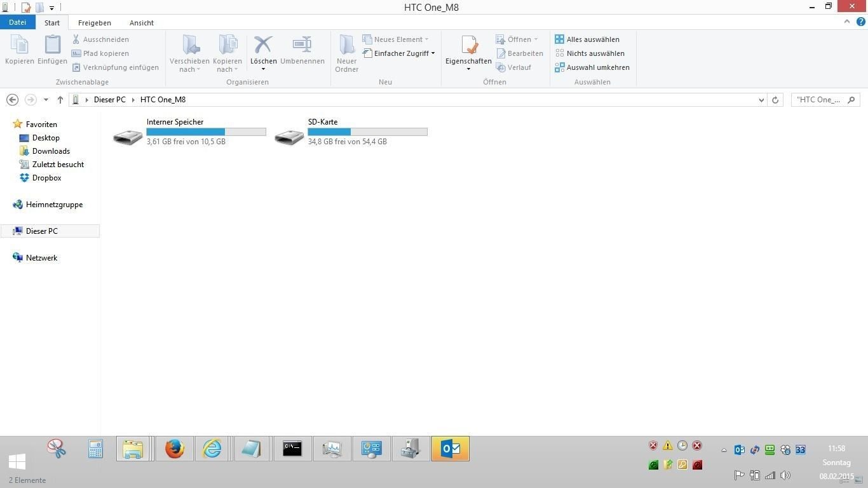This screenshot has height=488, width=868.
Task: Click the volume speaker tray icon
Action: coord(785,475)
